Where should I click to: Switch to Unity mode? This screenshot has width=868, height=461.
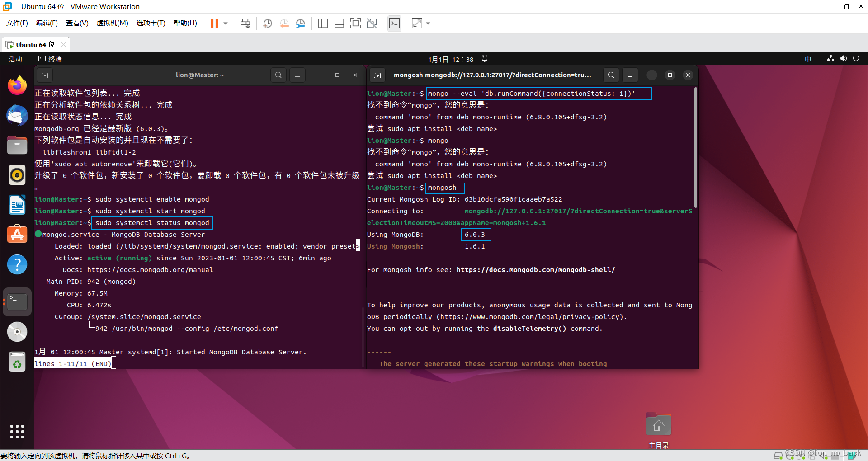tap(372, 23)
